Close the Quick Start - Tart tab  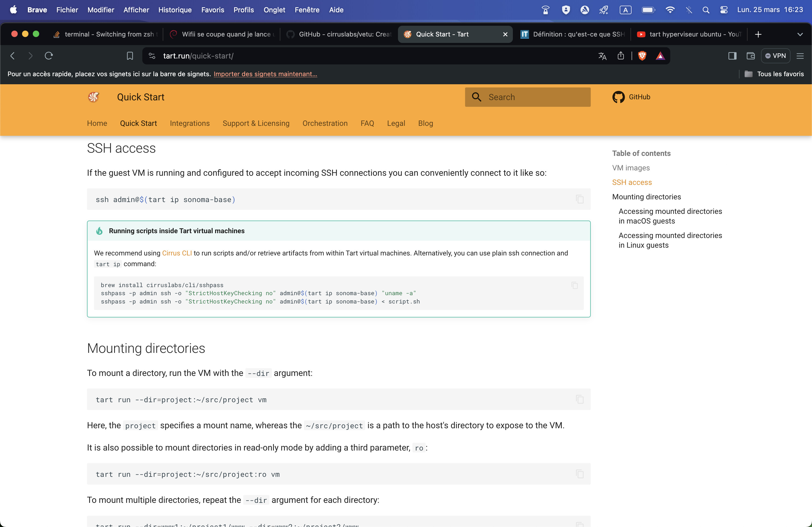pos(505,34)
